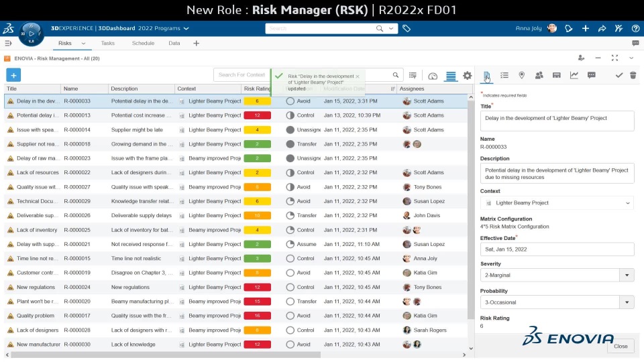Open the 3DEXPERIENCE compass

[32, 34]
